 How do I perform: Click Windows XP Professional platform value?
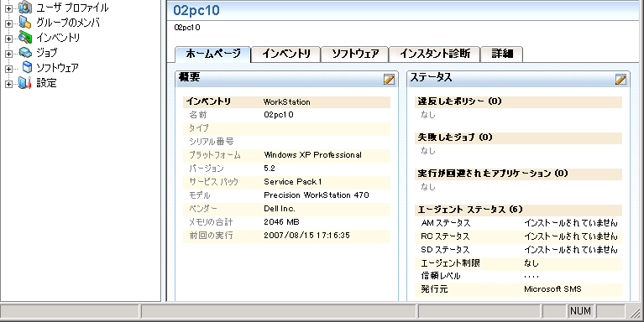click(x=312, y=155)
